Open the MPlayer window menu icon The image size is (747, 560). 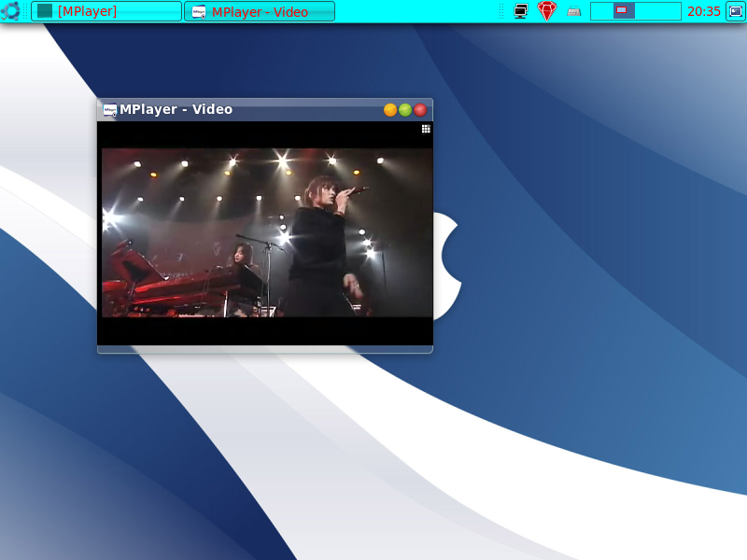tap(110, 110)
